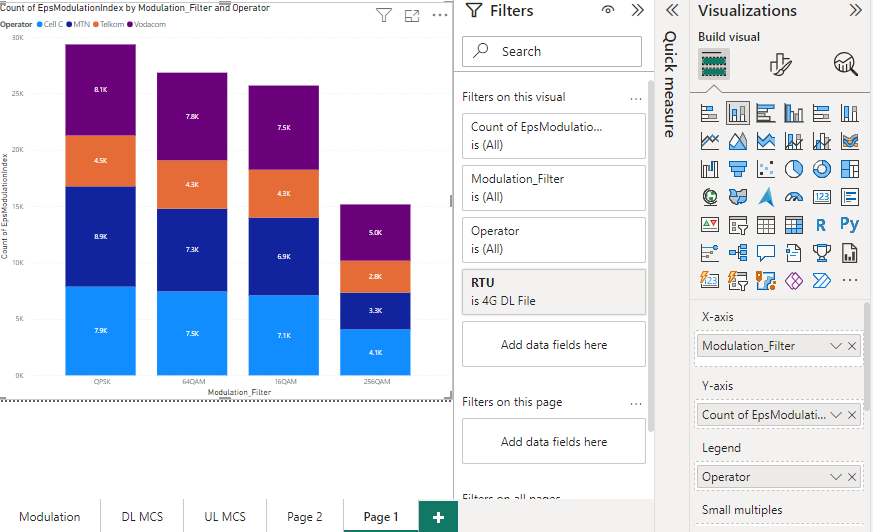Collapse the Visualizations pane
This screenshot has height=532, width=873.
point(856,10)
